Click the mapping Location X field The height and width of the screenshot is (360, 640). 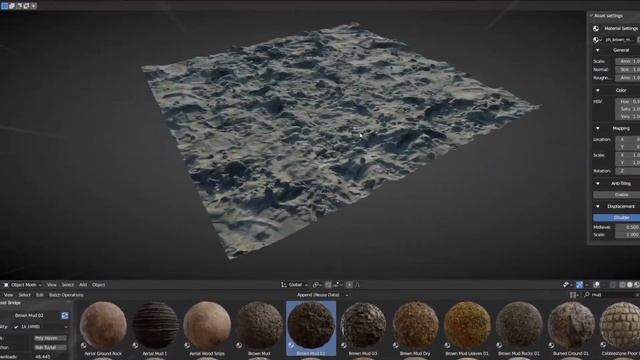point(628,139)
